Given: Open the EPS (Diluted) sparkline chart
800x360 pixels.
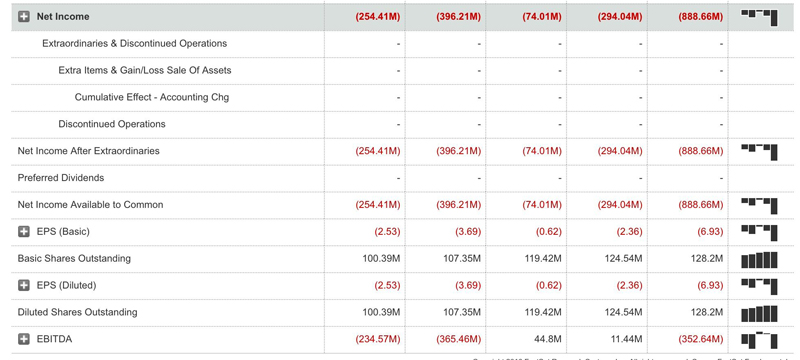Looking at the screenshot, I should [760, 287].
